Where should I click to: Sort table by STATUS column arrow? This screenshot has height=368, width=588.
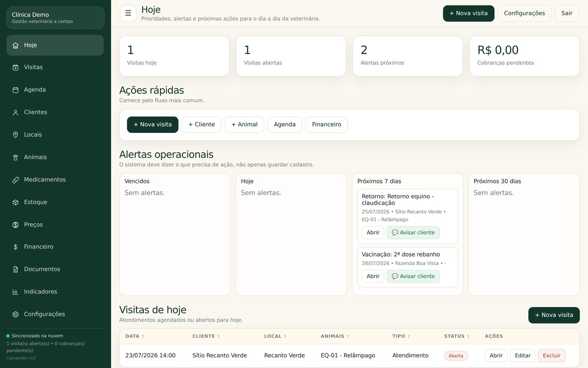click(x=468, y=336)
